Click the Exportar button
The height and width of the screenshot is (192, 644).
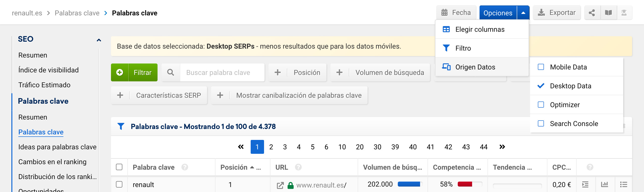[557, 13]
